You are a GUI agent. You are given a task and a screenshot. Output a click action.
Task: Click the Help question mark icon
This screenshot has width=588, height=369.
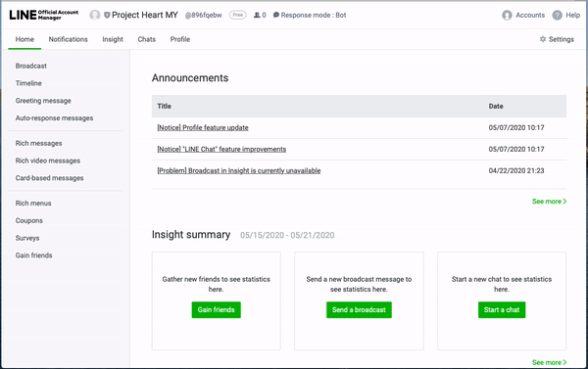click(558, 15)
